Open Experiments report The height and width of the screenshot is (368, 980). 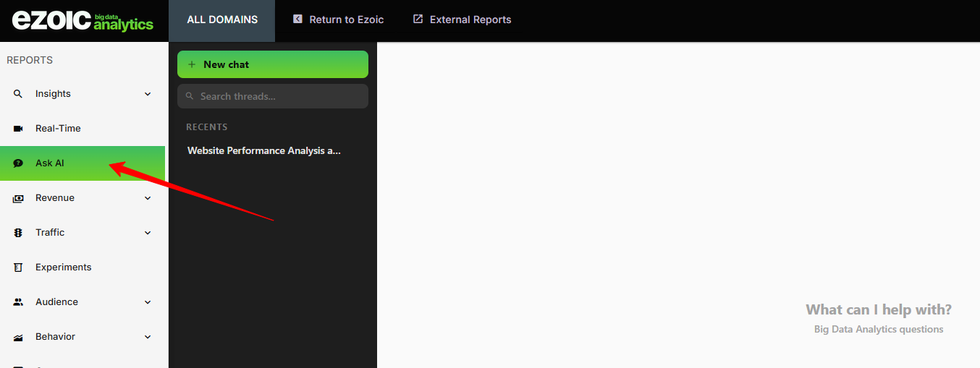click(x=83, y=268)
